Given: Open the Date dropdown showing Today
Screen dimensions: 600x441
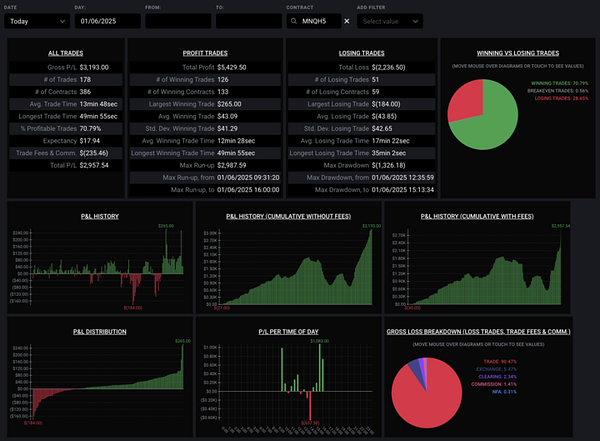Looking at the screenshot, I should (x=37, y=21).
